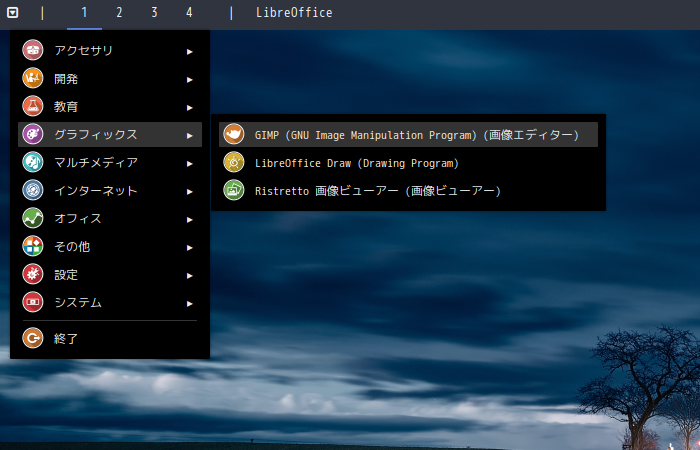Click the GIMP application icon
The width and height of the screenshot is (700, 450).
click(x=234, y=134)
